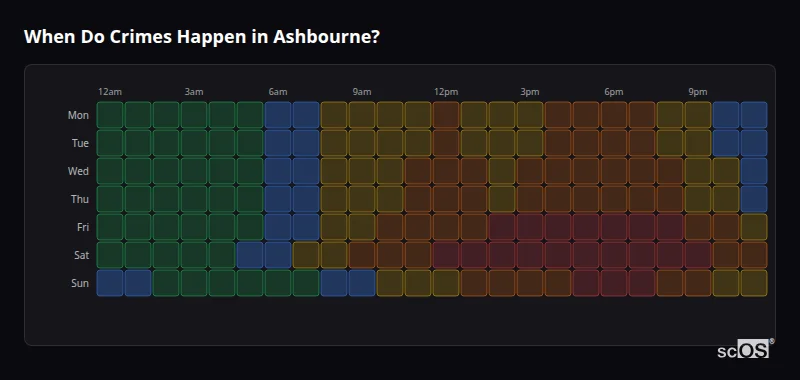Click the "Mon" row label
The height and width of the screenshot is (380, 800).
pyautogui.click(x=78, y=115)
